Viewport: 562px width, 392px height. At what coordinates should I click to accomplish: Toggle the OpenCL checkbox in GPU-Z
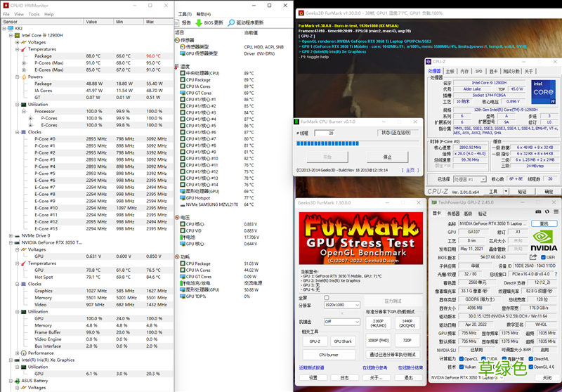462,358
